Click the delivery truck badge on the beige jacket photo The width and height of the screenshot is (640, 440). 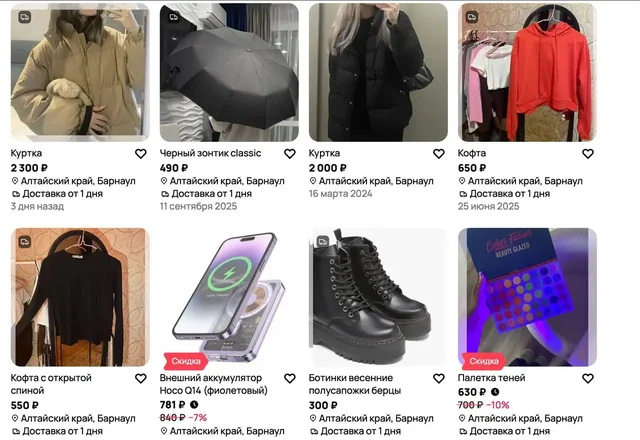coord(24,17)
